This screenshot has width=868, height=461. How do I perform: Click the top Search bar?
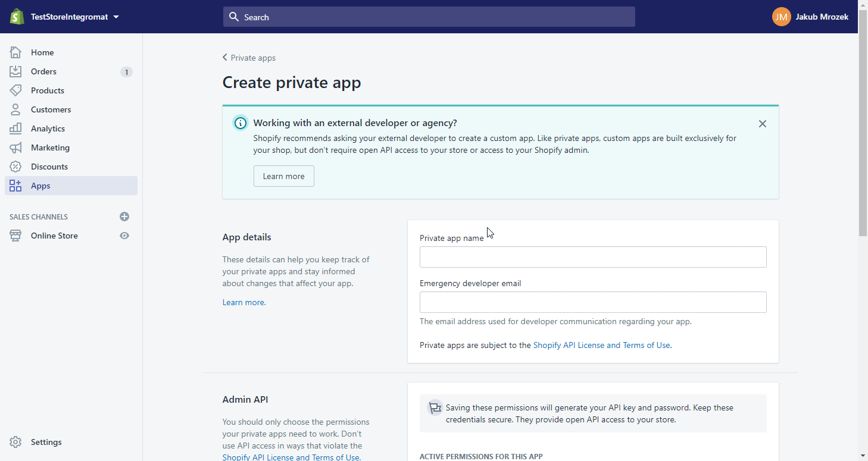tap(429, 17)
